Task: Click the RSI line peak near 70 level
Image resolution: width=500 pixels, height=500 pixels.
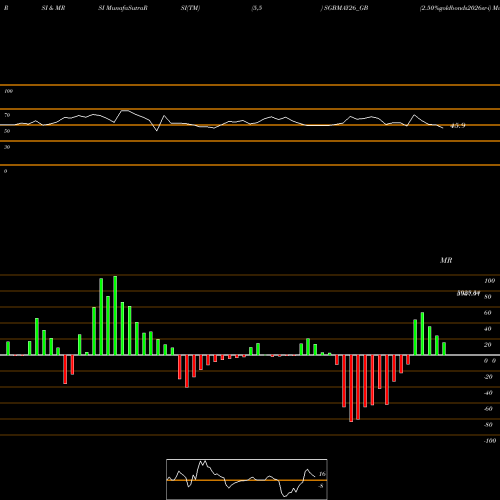Action: (x=124, y=110)
